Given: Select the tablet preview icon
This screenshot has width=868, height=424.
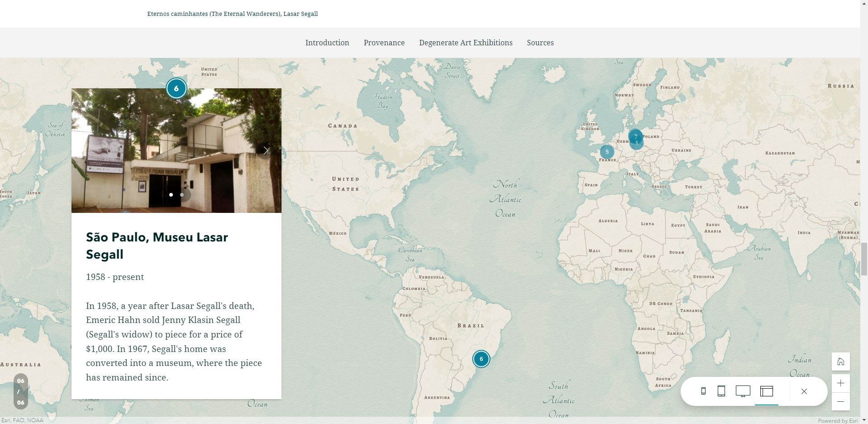Looking at the screenshot, I should [x=721, y=391].
